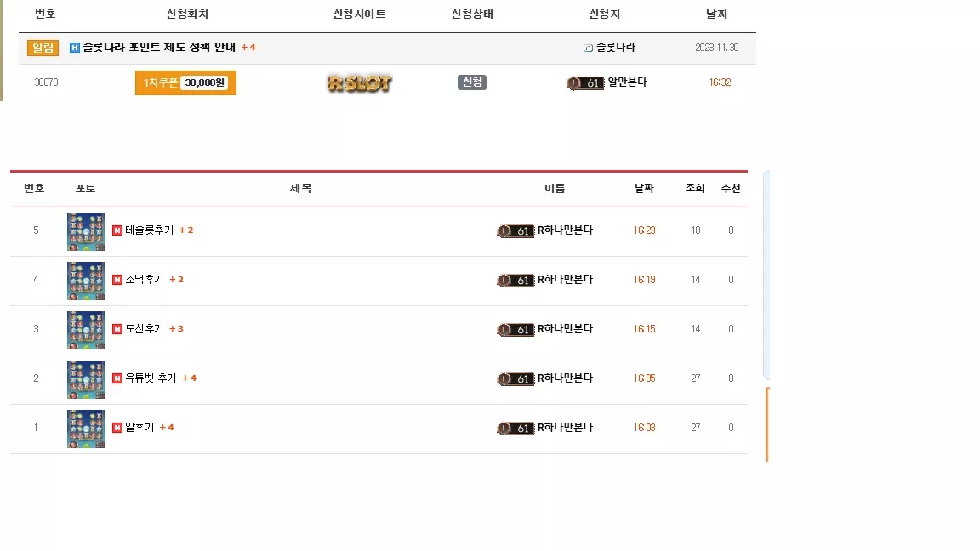
Task: Click the +3 comment count on 도산후기
Action: (176, 328)
